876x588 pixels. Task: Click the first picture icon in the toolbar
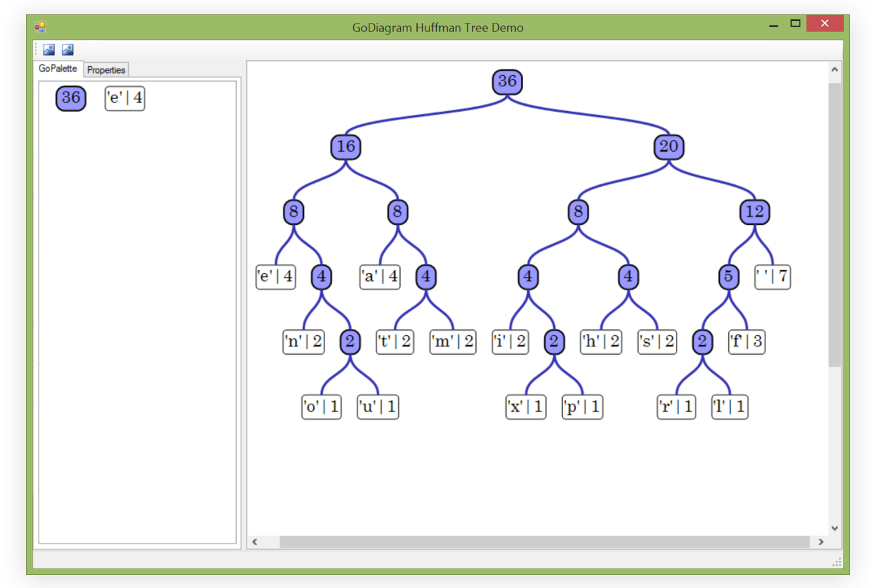point(49,50)
